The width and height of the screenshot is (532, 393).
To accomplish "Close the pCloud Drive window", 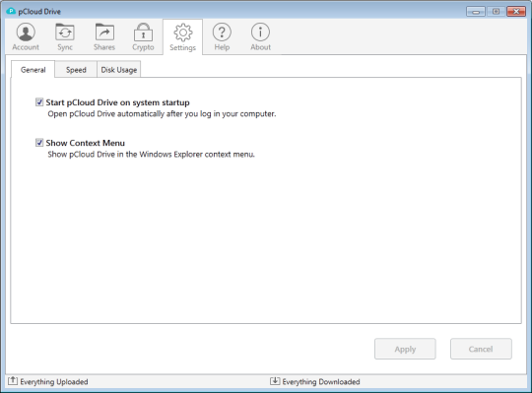I will point(516,12).
